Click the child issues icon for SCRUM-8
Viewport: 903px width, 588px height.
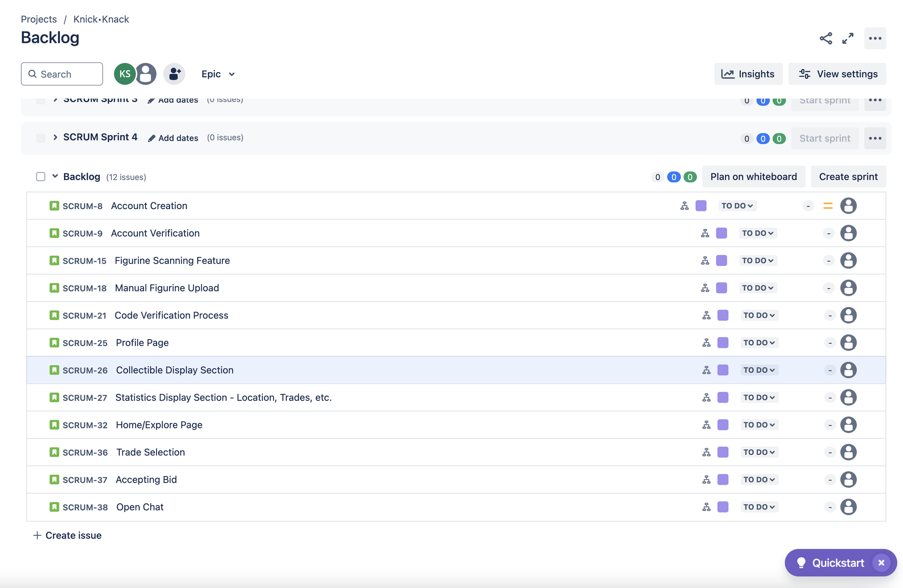coord(684,206)
